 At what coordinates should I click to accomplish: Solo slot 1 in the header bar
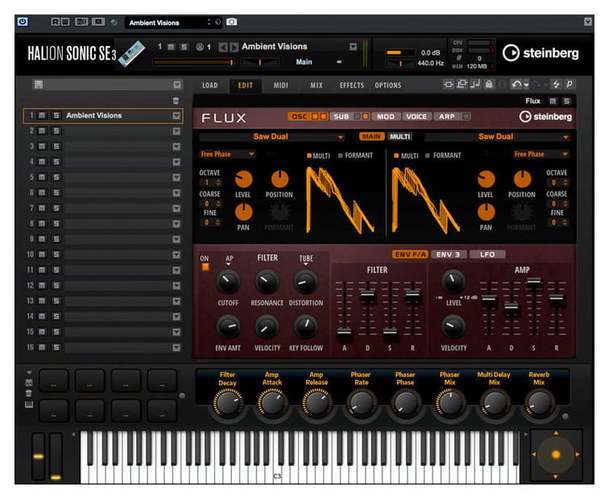coord(184,47)
